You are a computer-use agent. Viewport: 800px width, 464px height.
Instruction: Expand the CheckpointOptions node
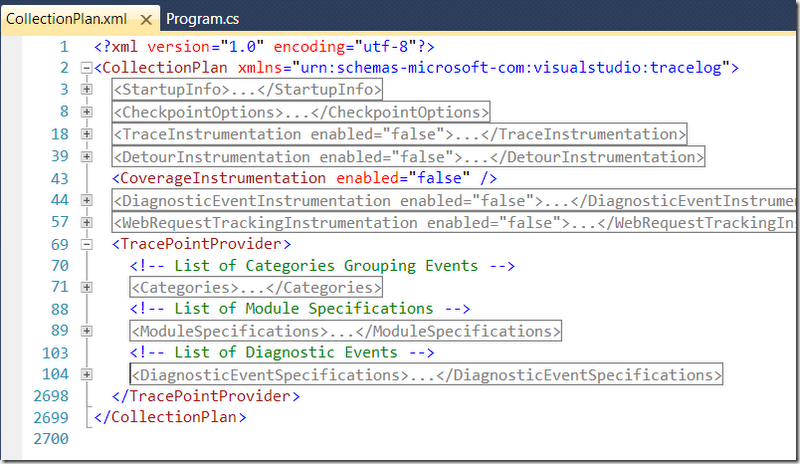click(86, 112)
